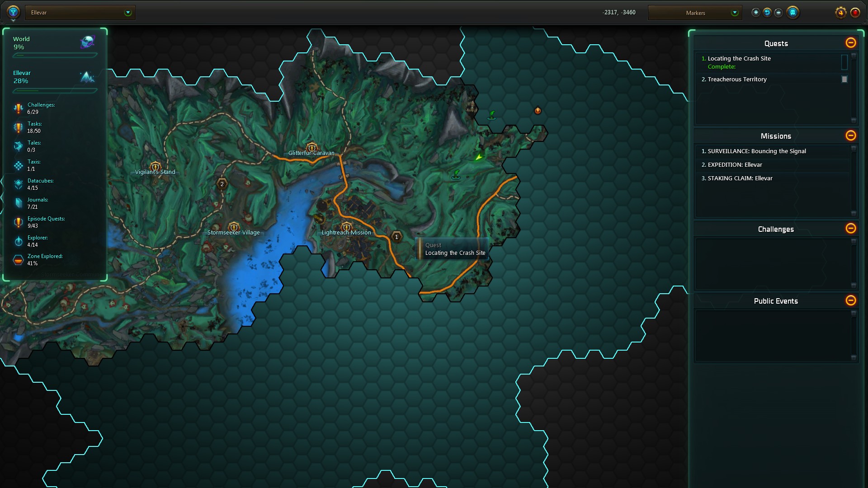
Task: Open the map menu icon beside Ellevar dropdown
Action: click(x=13, y=12)
